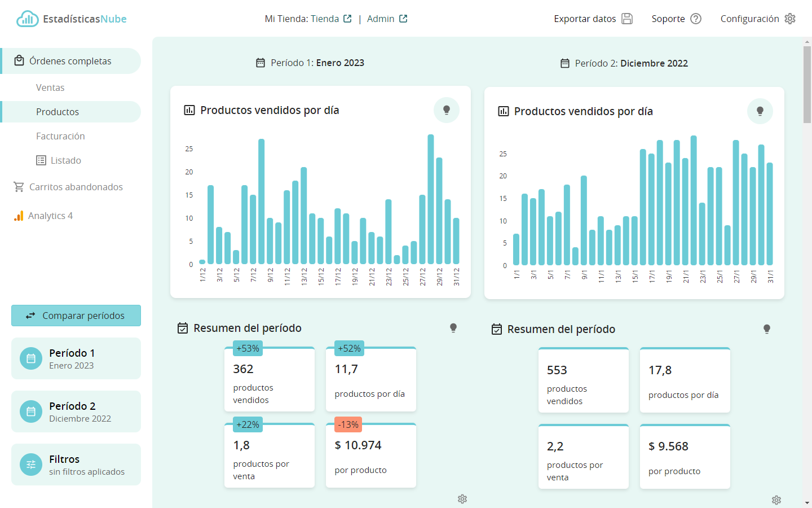Click calendar icon next to Período 1 header
Viewport: 812px width, 508px height.
pyautogui.click(x=261, y=63)
